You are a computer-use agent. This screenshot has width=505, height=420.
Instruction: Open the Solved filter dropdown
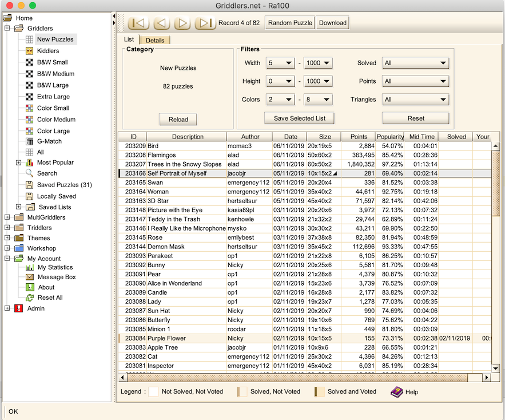[415, 63]
